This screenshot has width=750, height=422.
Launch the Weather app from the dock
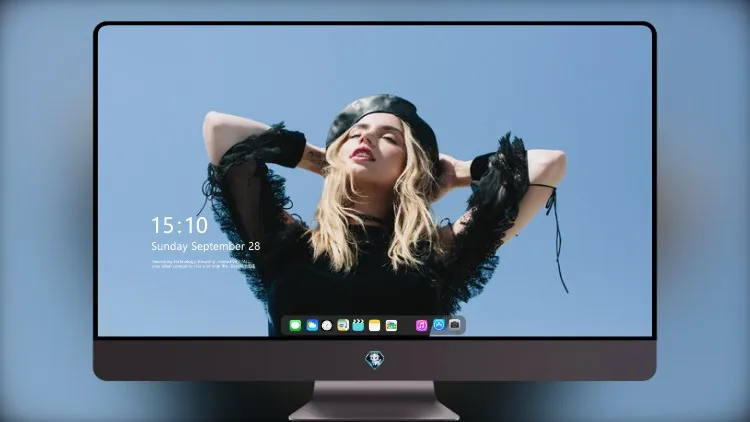click(x=312, y=325)
